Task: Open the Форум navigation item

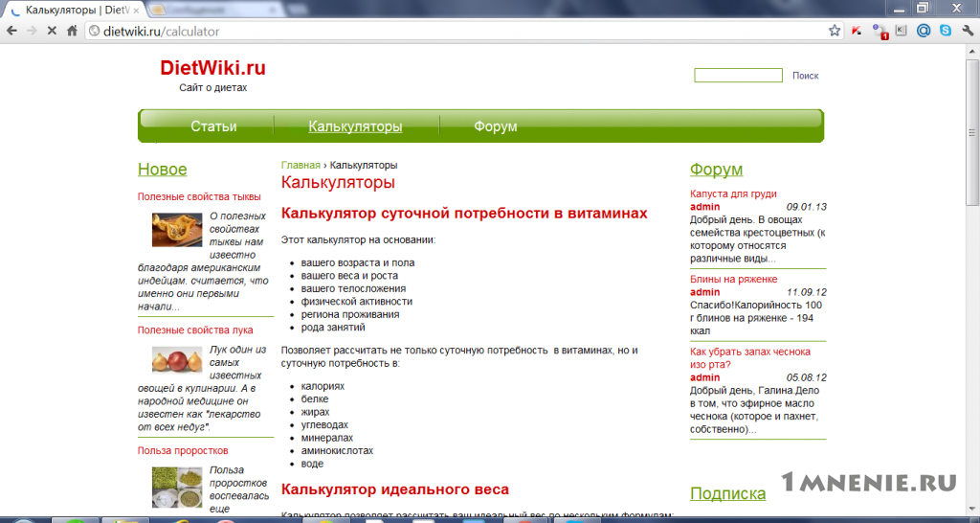Action: tap(495, 126)
